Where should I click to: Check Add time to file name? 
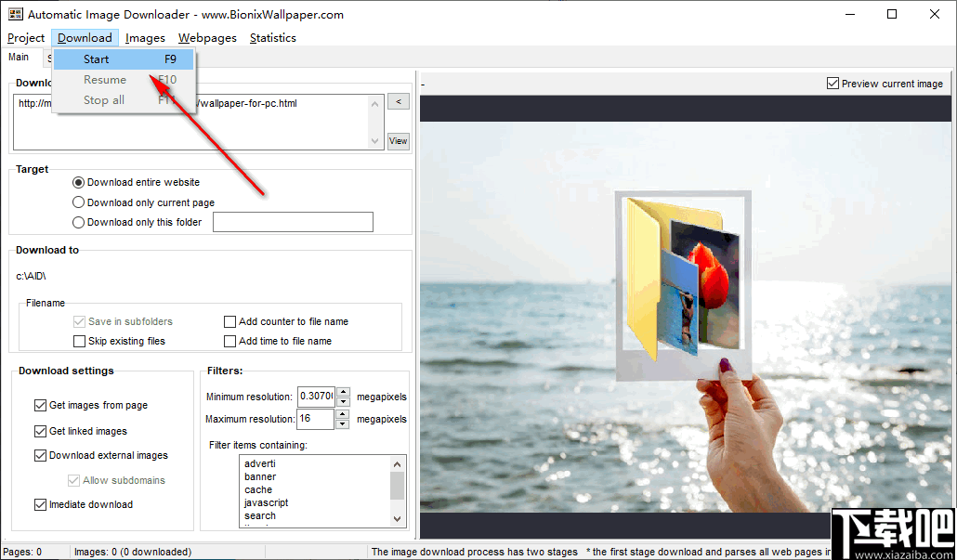(229, 341)
